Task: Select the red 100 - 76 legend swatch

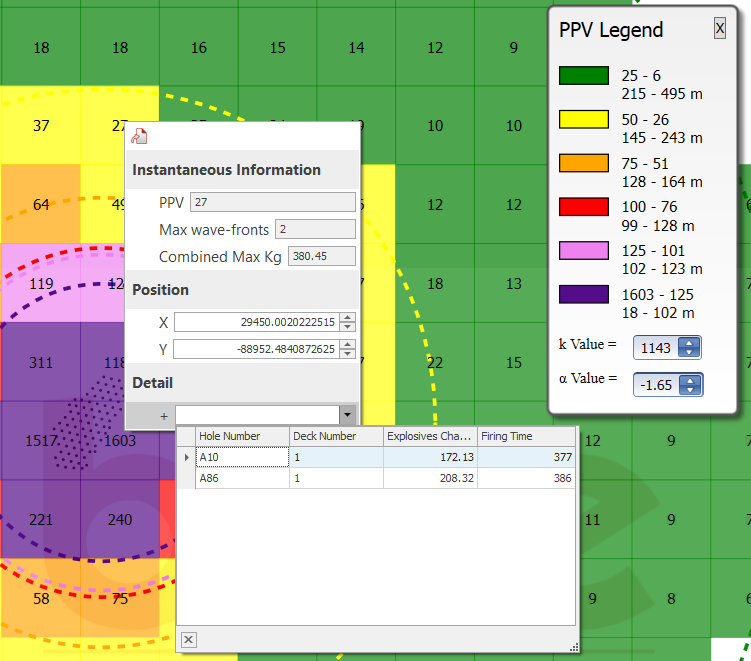Action: [583, 207]
